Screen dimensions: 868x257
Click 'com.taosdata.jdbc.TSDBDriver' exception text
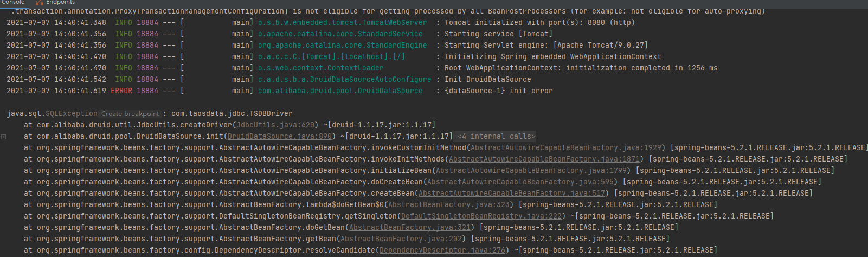click(232, 114)
